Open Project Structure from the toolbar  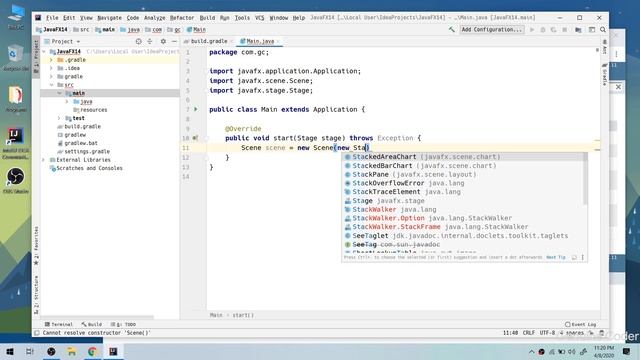pos(578,30)
